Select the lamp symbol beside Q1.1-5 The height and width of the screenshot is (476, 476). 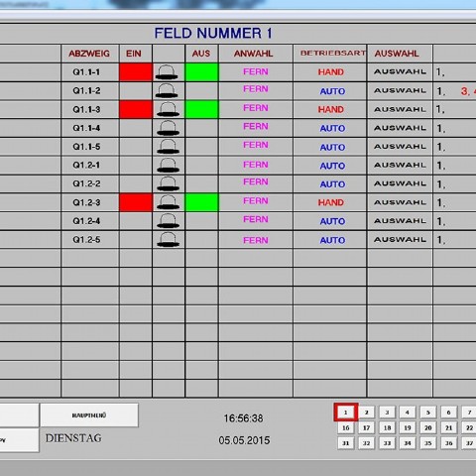(x=168, y=147)
